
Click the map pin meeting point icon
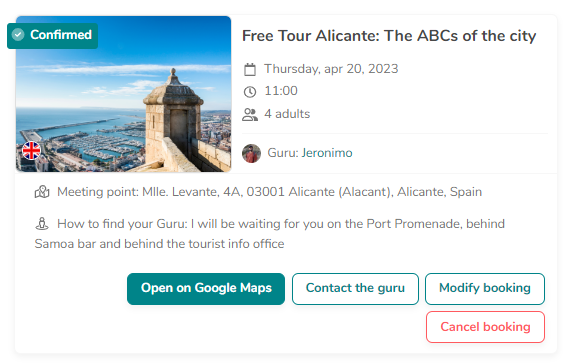point(42,192)
